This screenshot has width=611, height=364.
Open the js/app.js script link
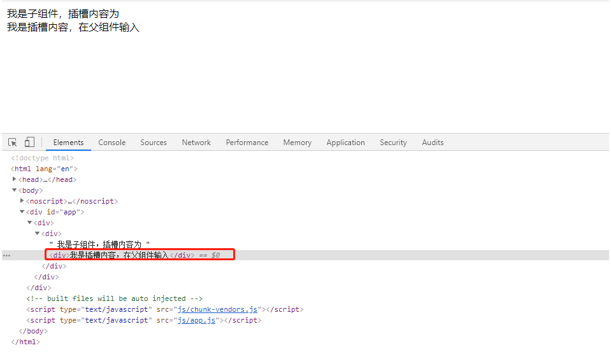[x=196, y=320]
